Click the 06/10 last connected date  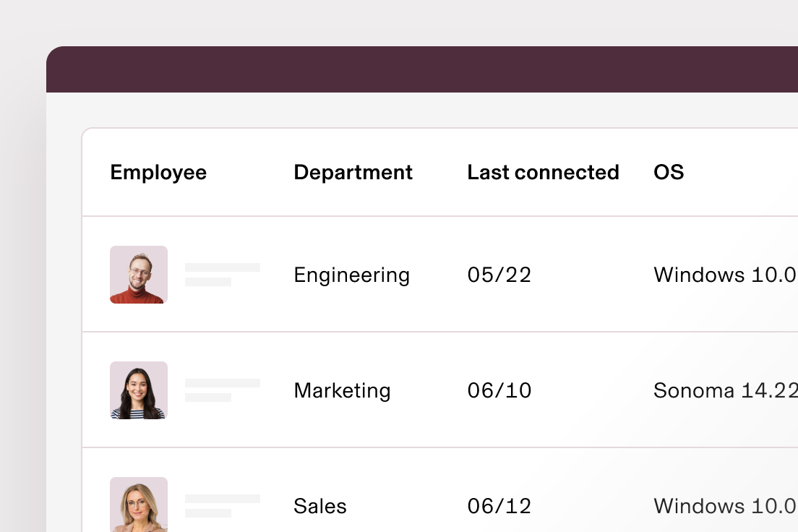[499, 390]
